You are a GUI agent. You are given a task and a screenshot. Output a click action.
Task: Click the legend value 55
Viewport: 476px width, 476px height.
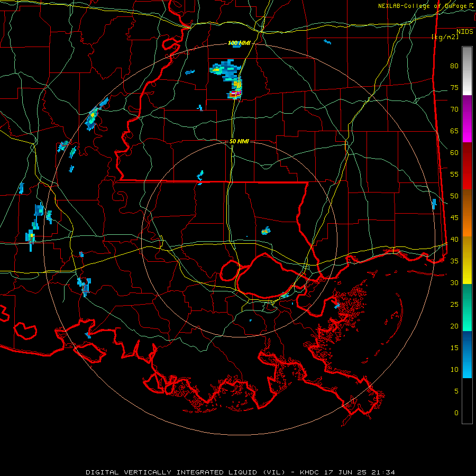454,174
